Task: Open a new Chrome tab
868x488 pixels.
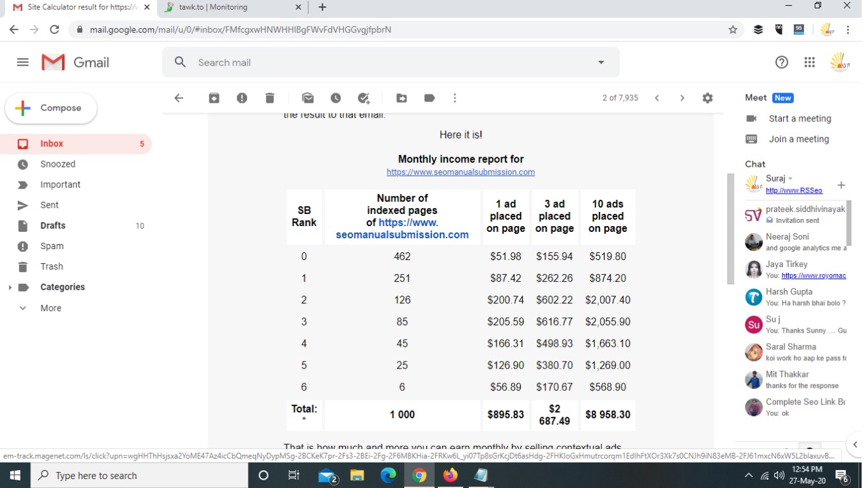Action: 322,7
